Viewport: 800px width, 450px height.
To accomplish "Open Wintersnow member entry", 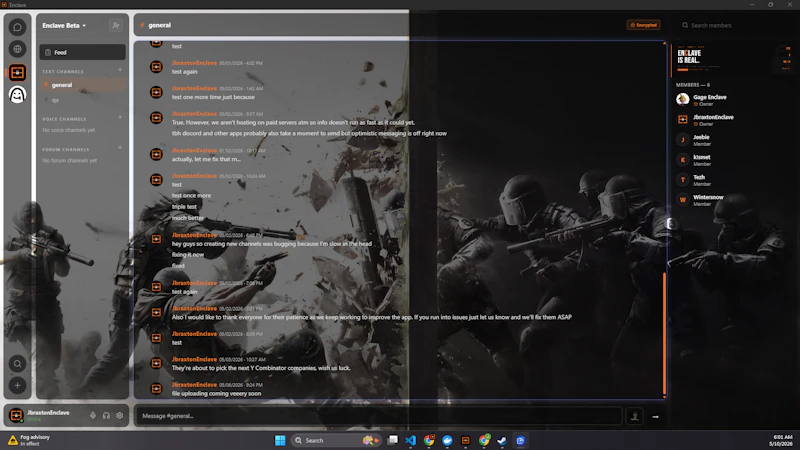I will coord(734,200).
